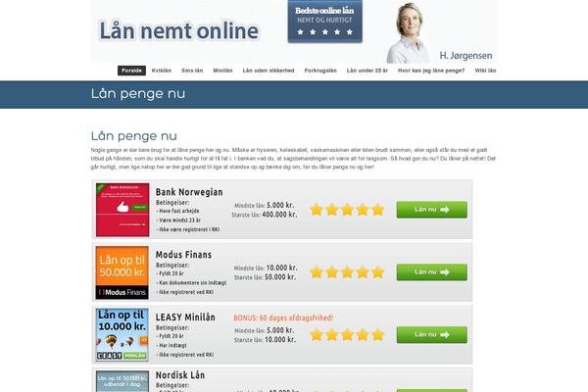
Task: Click the H. Jørgensen name caption
Action: 465,56
